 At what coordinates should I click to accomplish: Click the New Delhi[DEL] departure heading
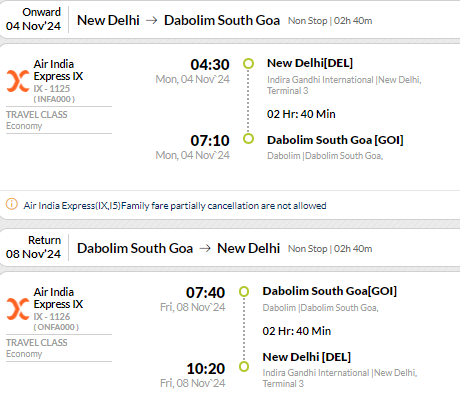coord(310,63)
